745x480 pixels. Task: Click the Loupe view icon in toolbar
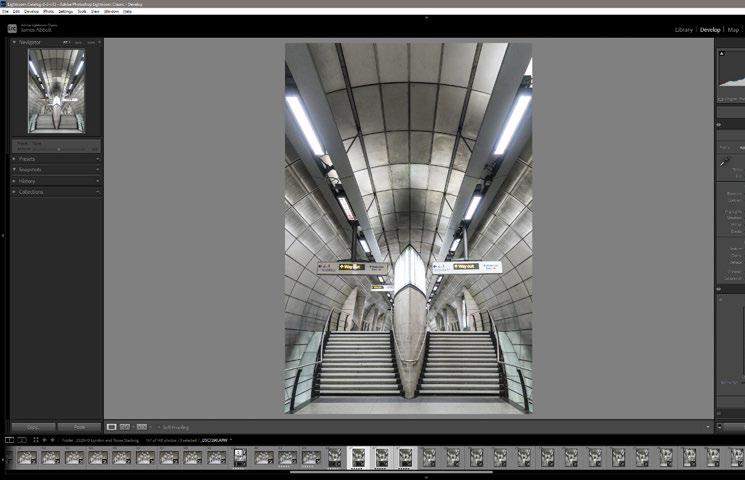pos(112,427)
